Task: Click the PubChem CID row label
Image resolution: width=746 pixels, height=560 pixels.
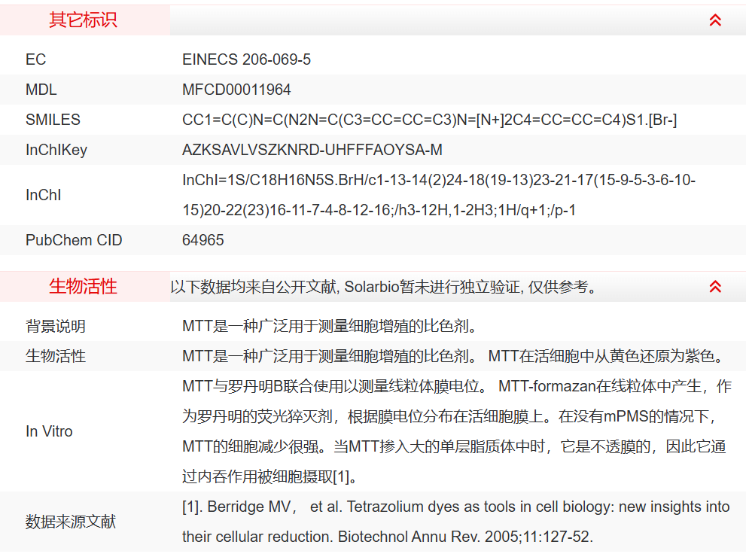Action: click(x=74, y=240)
